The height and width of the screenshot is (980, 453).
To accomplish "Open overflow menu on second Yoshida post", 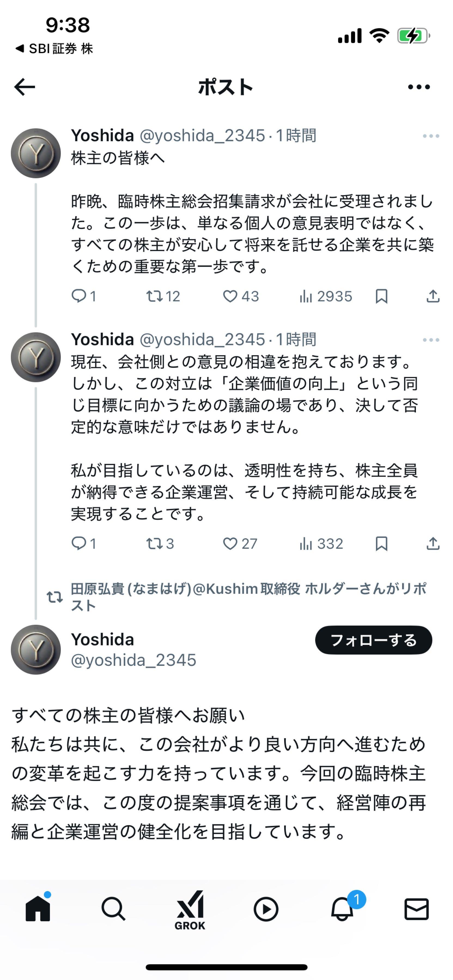I will pyautogui.click(x=431, y=340).
